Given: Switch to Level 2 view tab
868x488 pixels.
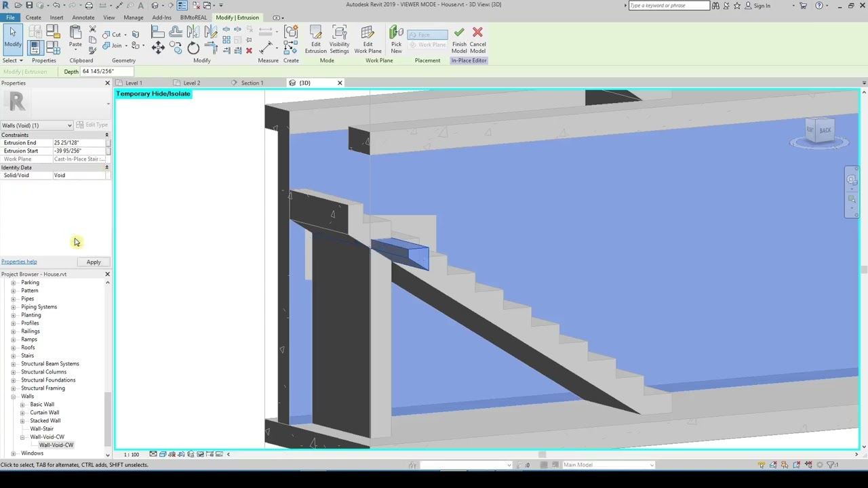Looking at the screenshot, I should point(192,83).
